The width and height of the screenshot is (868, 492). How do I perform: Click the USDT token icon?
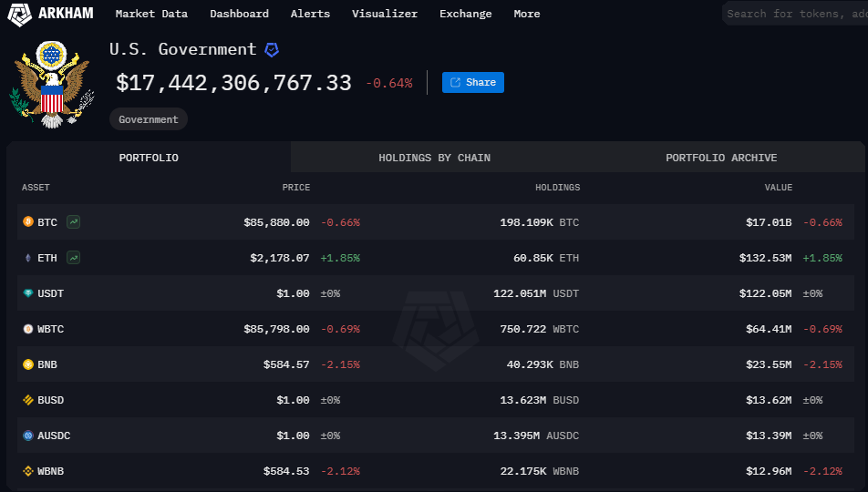point(27,293)
